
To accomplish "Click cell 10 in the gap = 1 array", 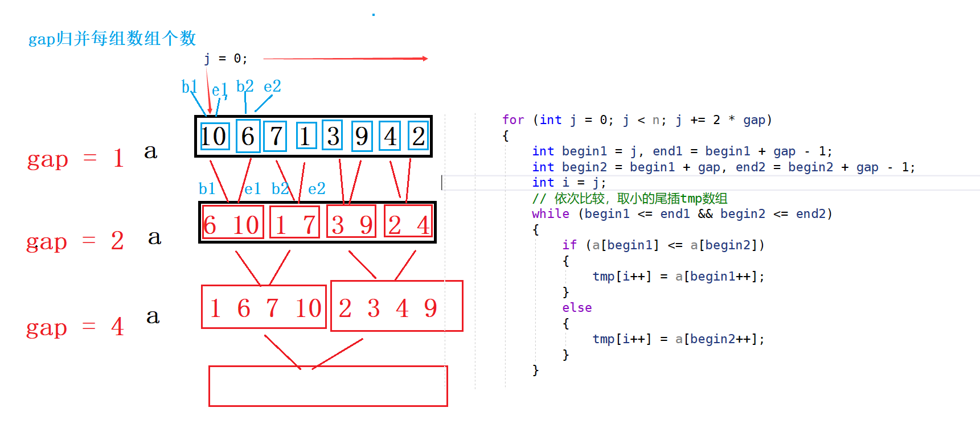I will click(215, 137).
